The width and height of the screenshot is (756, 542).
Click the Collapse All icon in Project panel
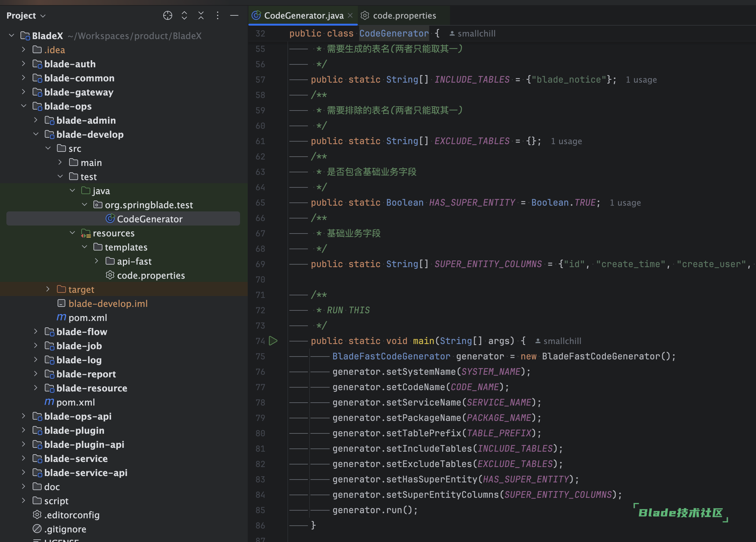[201, 15]
